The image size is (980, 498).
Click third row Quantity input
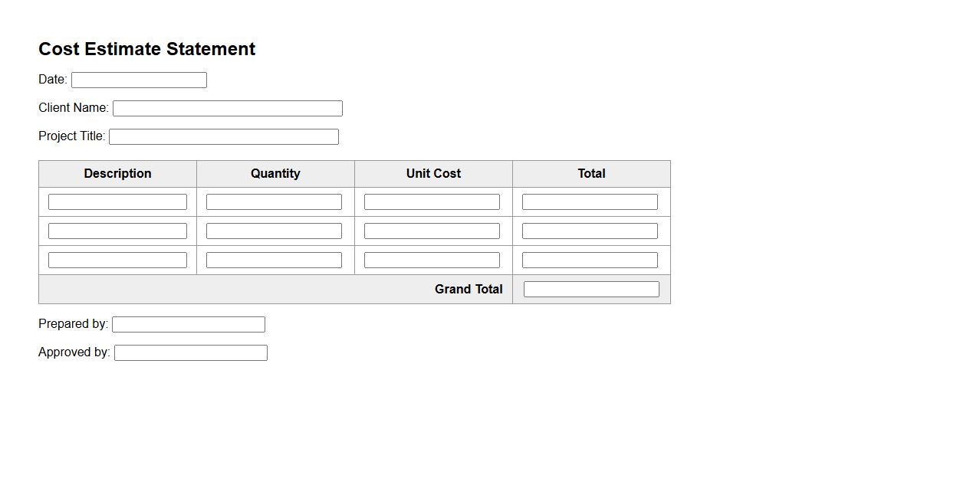pos(274,260)
